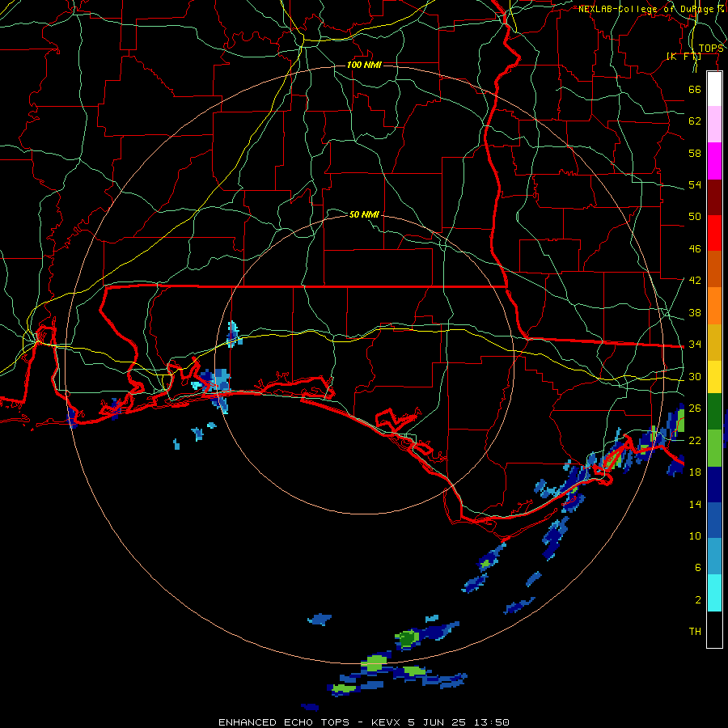Pick the cyan legend band near bottom

point(714,593)
